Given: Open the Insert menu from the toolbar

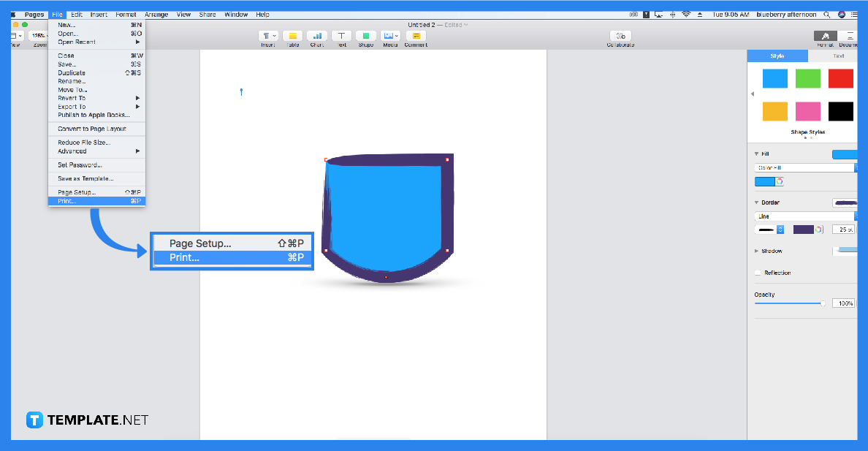Looking at the screenshot, I should point(267,35).
